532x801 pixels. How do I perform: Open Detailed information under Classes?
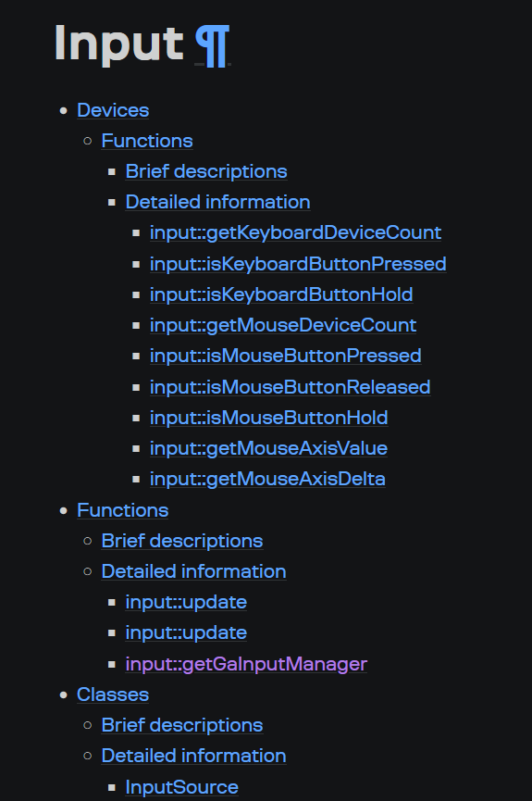coord(193,756)
